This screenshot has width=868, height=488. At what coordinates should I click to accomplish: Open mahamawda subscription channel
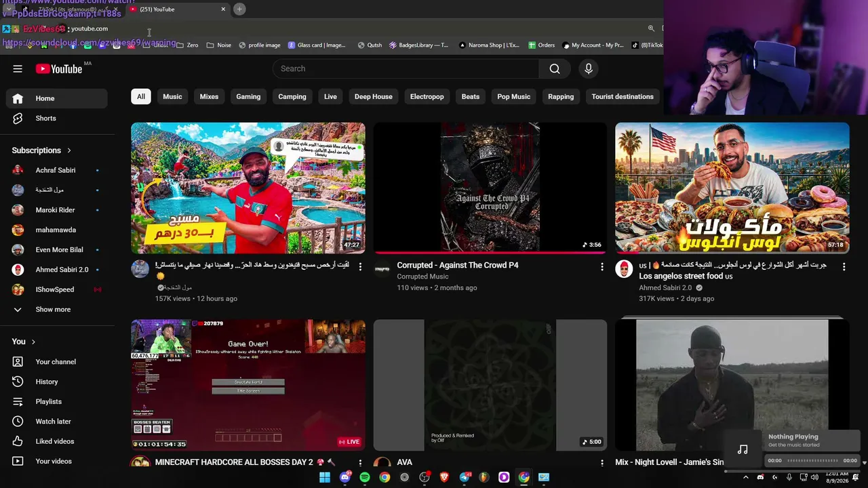tap(57, 230)
